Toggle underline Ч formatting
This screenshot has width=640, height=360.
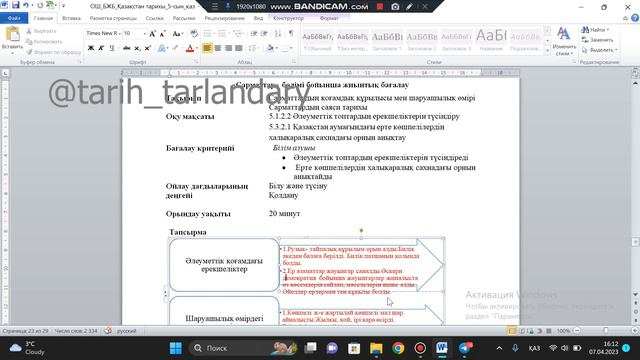112,48
